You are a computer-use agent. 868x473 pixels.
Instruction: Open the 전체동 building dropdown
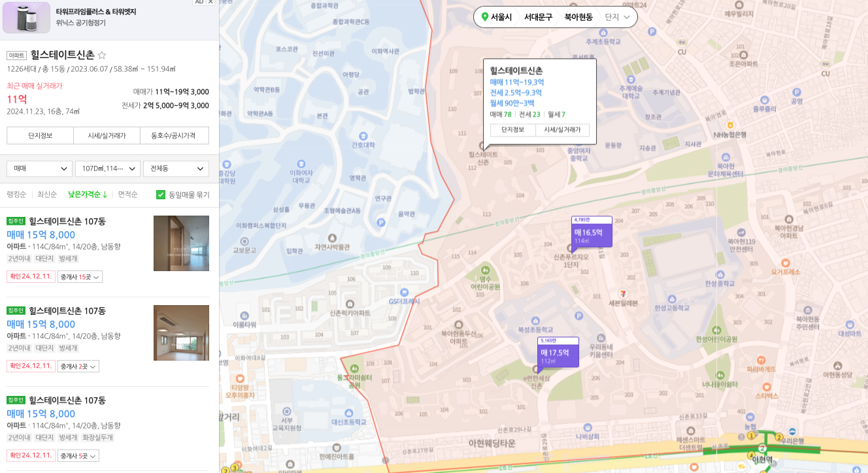click(x=176, y=169)
